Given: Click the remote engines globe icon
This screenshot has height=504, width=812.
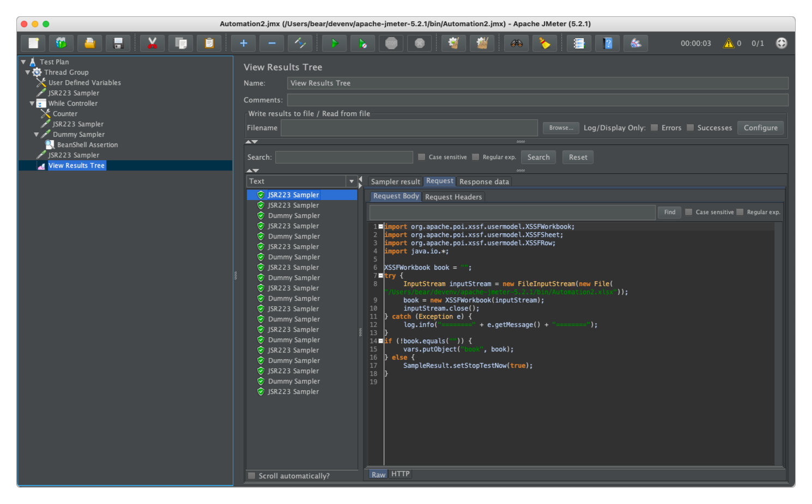Looking at the screenshot, I should click(781, 43).
